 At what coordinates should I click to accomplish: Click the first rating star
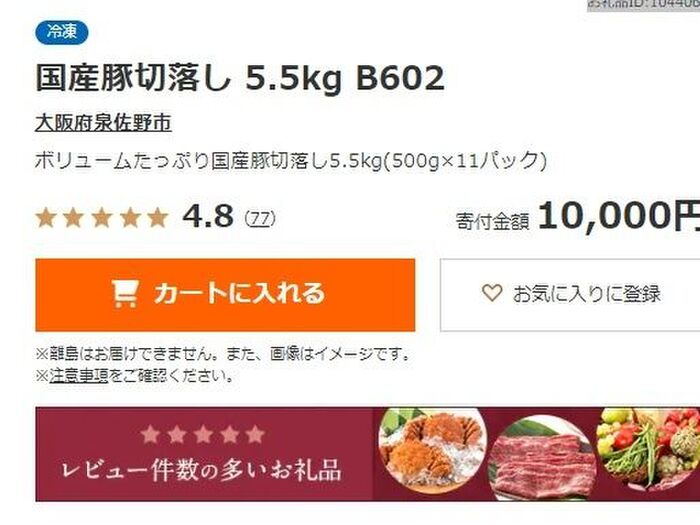(x=46, y=218)
